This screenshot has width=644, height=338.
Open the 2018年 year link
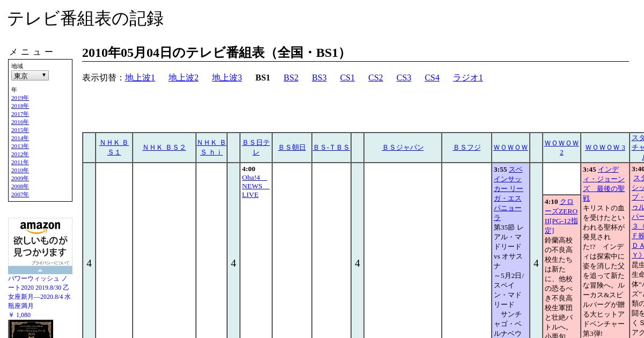[20, 106]
